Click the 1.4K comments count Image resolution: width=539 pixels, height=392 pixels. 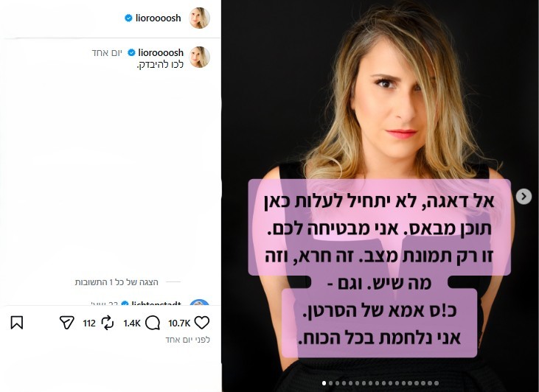tap(132, 323)
